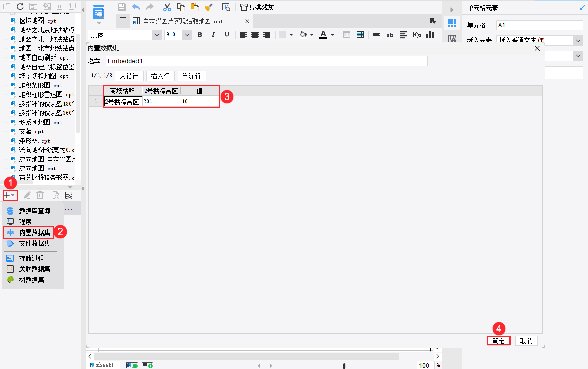The width and height of the screenshot is (588, 369).
Task: Click the delete dataset trash icon
Action: coord(40,196)
